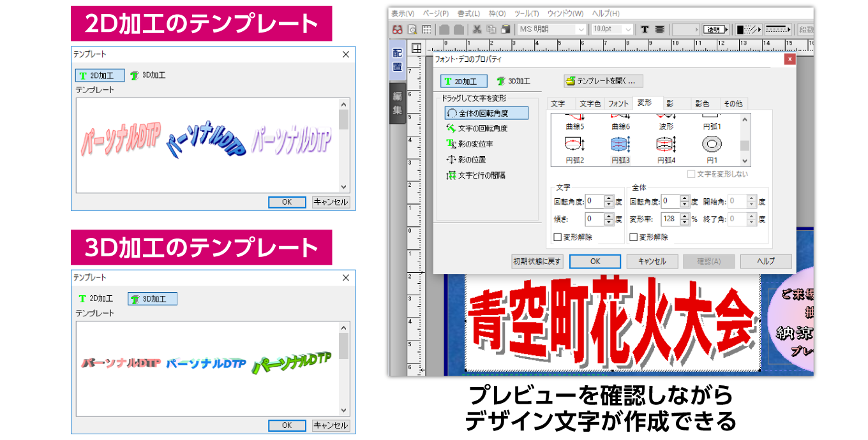The height and width of the screenshot is (440, 868).
Task: Click the T text icon in the toolbar
Action: coord(643,28)
